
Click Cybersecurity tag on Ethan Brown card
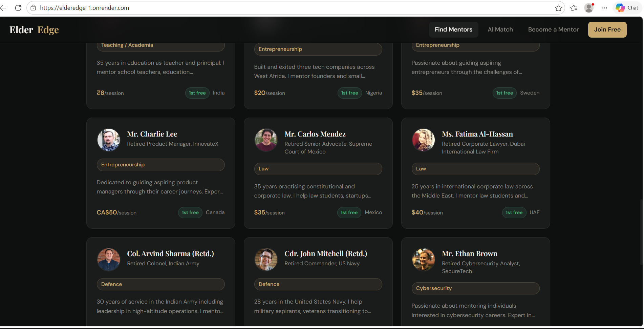click(476, 288)
